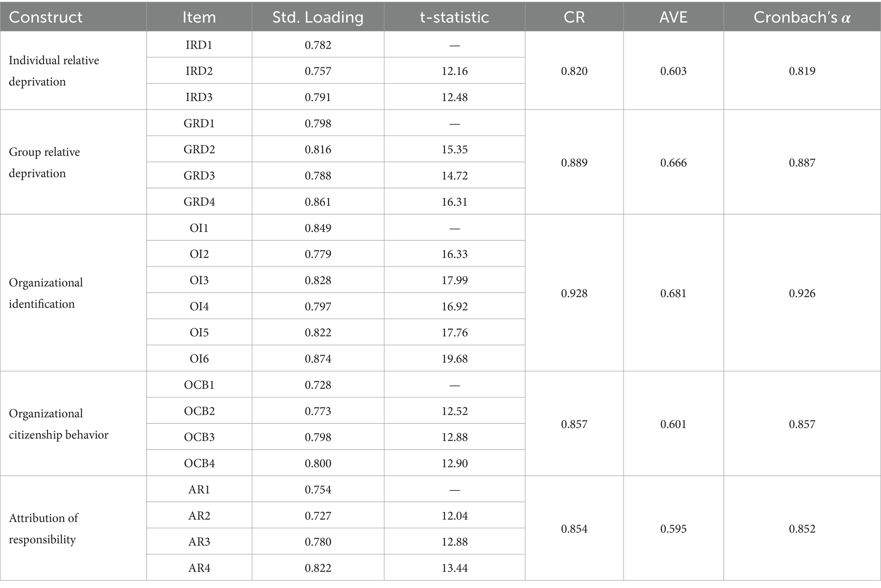Viewport: 881px width, 588px height.
Task: Click the AVE column header
Action: coord(673,17)
